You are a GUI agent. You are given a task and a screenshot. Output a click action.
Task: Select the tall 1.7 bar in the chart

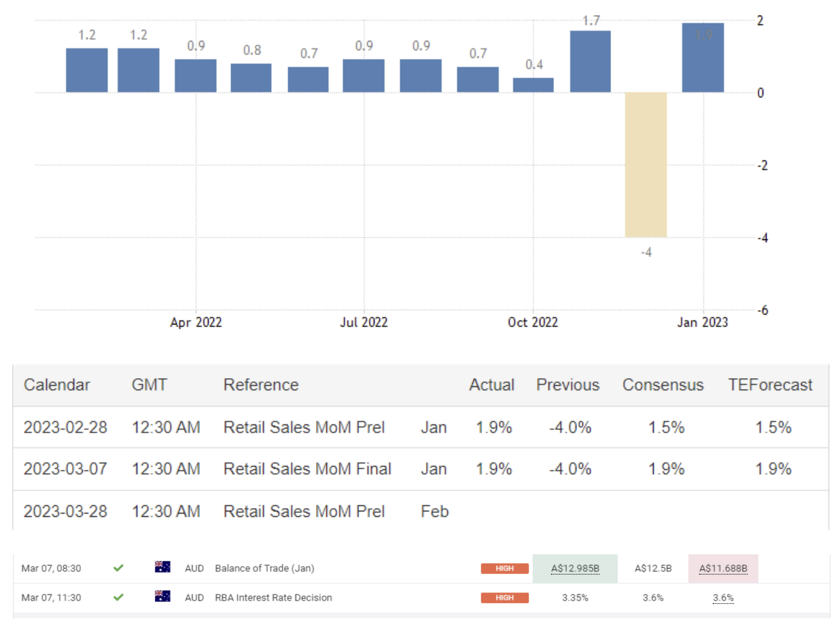590,61
